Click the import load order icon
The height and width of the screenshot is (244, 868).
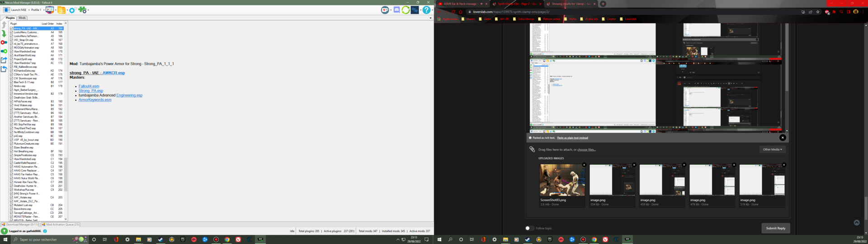coord(4,69)
